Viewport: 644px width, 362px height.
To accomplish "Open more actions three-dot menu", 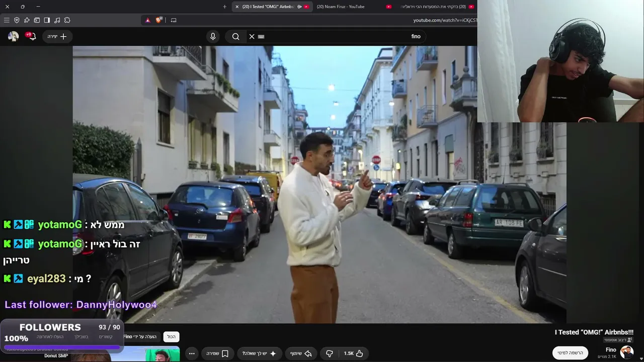I will [192, 353].
